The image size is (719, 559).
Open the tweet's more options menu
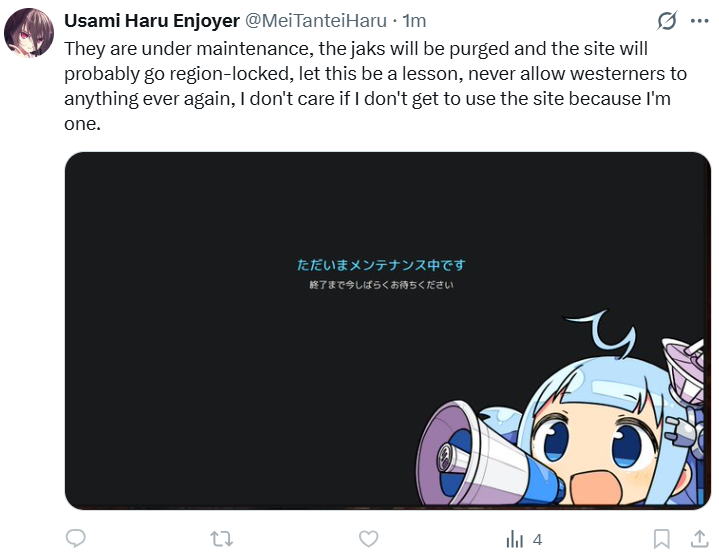(700, 21)
